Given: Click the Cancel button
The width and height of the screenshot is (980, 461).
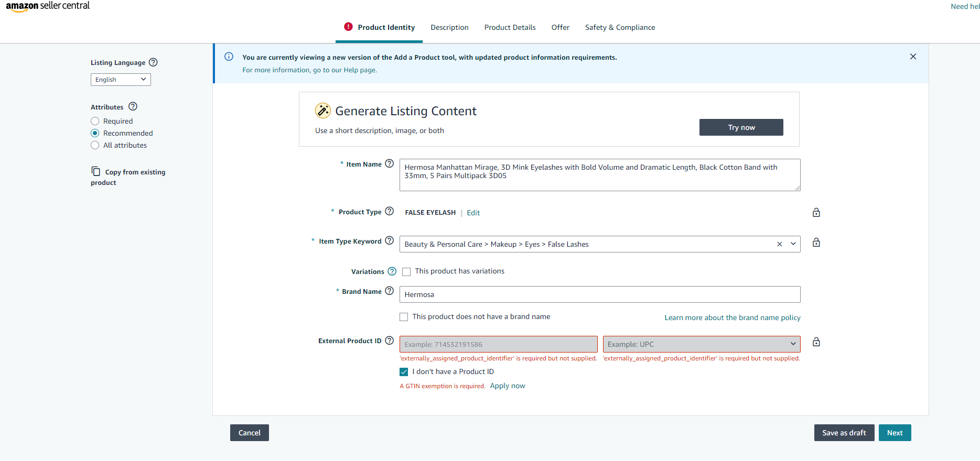Looking at the screenshot, I should tap(250, 433).
